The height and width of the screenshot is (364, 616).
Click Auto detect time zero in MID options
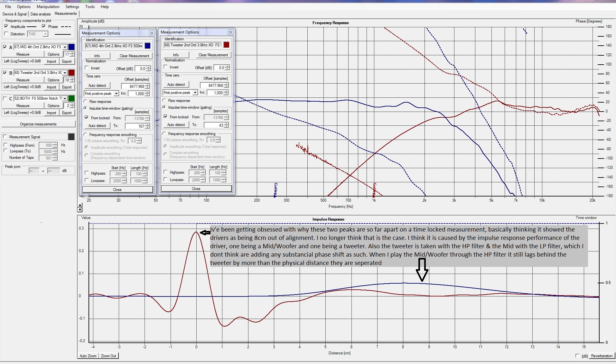(x=97, y=86)
